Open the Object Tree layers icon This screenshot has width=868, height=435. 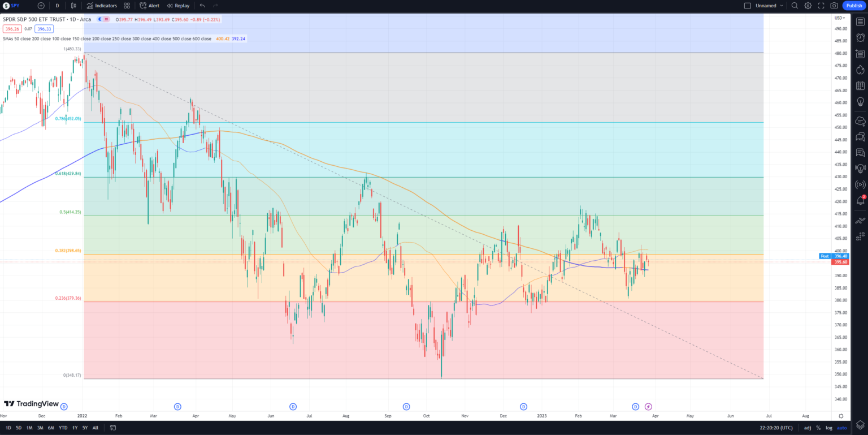pos(860,425)
